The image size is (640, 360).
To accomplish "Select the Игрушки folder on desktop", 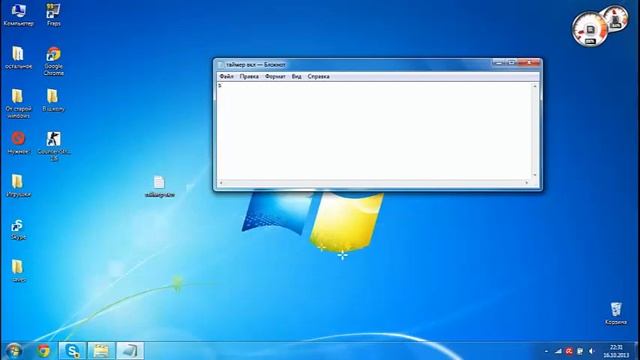I will pos(18,186).
